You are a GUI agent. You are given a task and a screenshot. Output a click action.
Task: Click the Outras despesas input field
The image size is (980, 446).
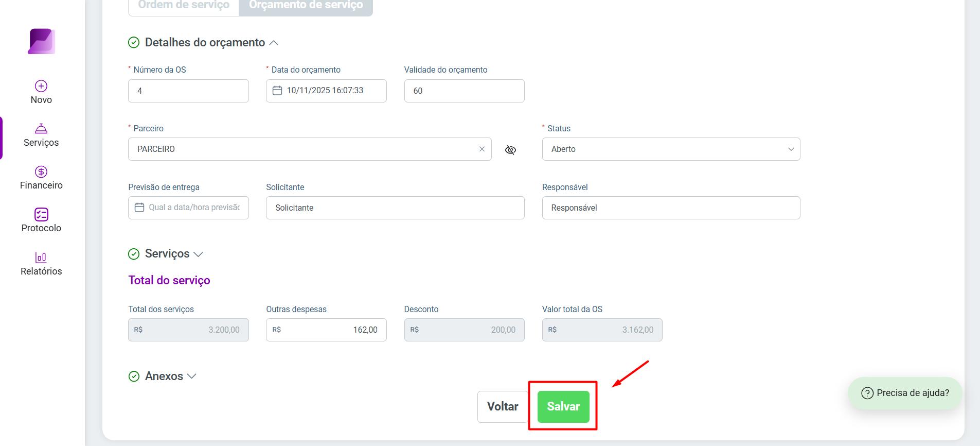tap(326, 330)
